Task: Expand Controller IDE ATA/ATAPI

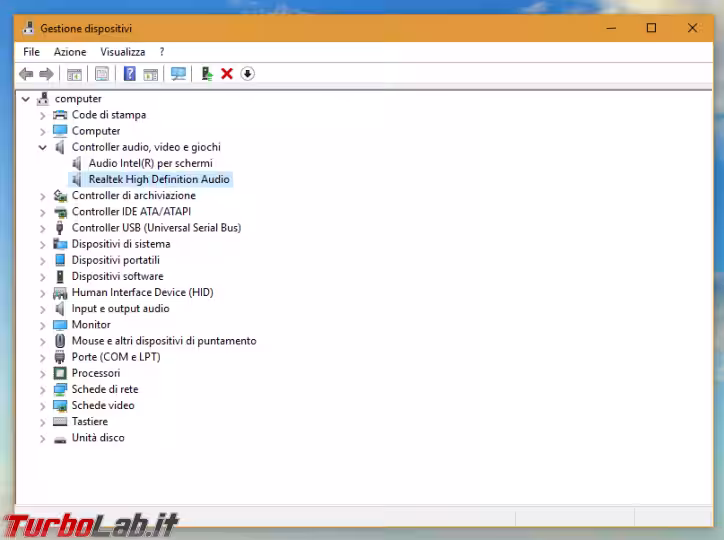Action: click(x=42, y=212)
